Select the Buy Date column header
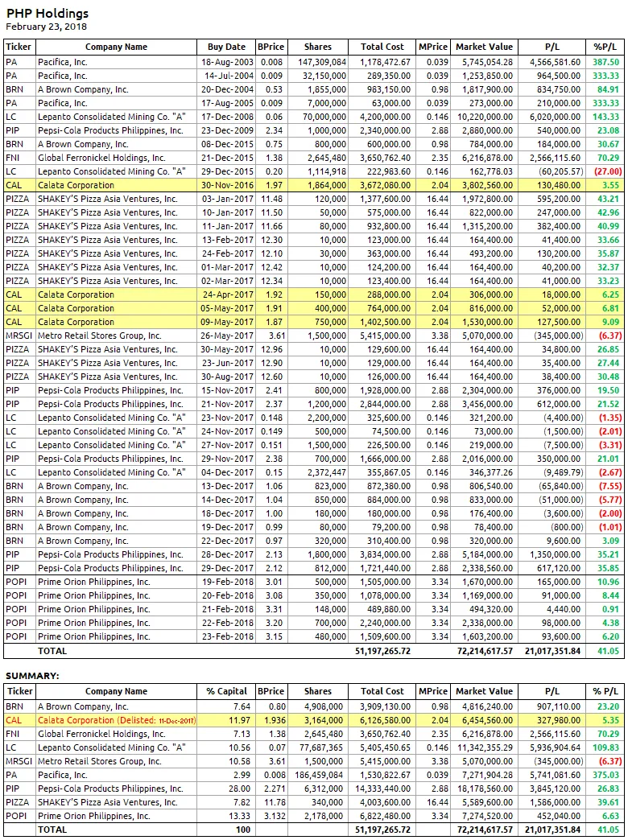The height and width of the screenshot is (840, 628). point(226,47)
